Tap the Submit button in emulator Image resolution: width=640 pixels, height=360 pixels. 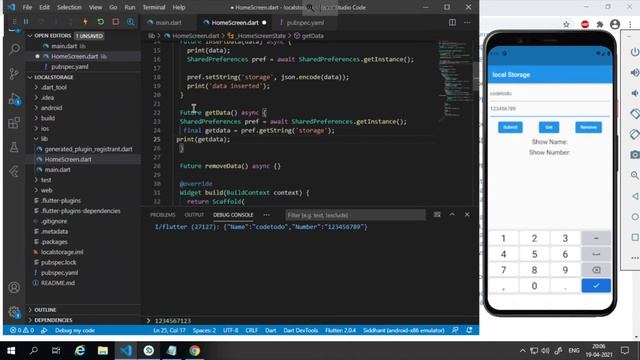pyautogui.click(x=510, y=127)
